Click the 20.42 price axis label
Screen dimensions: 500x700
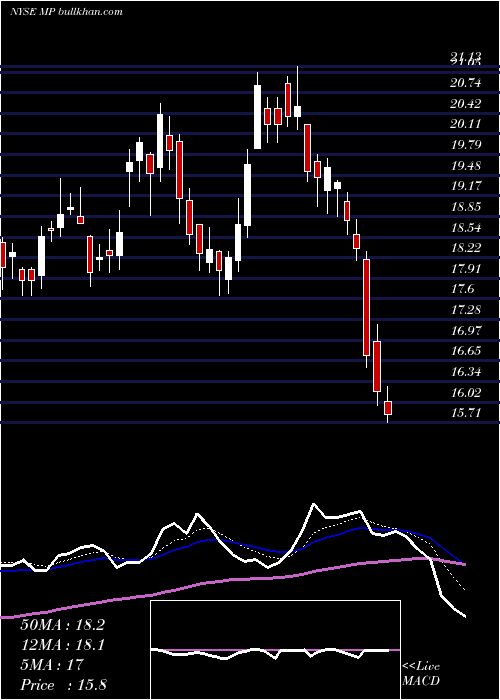coord(466,104)
